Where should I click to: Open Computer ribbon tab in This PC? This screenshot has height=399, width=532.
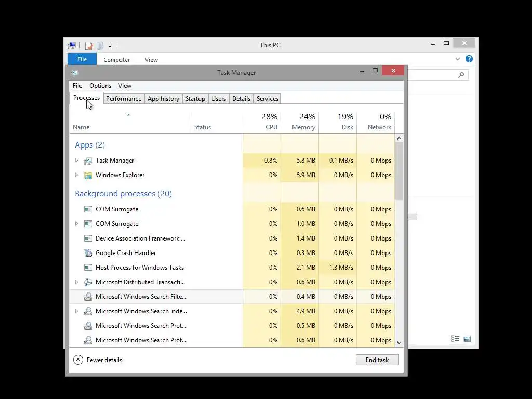pyautogui.click(x=117, y=60)
